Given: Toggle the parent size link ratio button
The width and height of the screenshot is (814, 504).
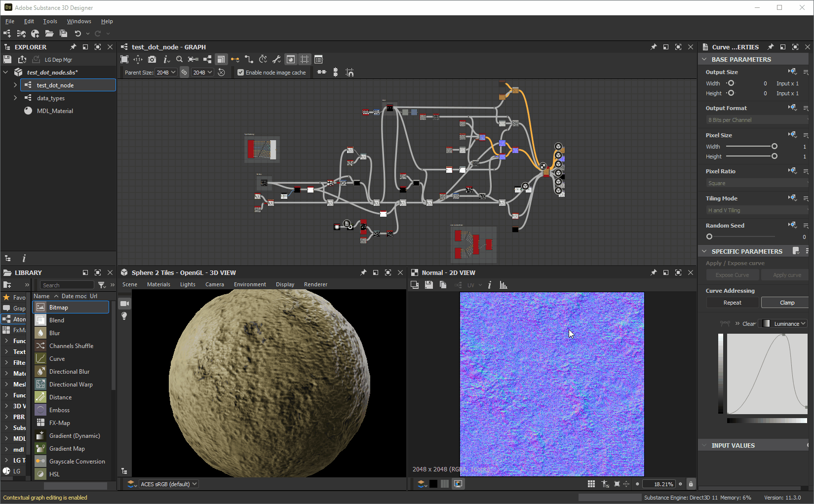Looking at the screenshot, I should point(184,73).
